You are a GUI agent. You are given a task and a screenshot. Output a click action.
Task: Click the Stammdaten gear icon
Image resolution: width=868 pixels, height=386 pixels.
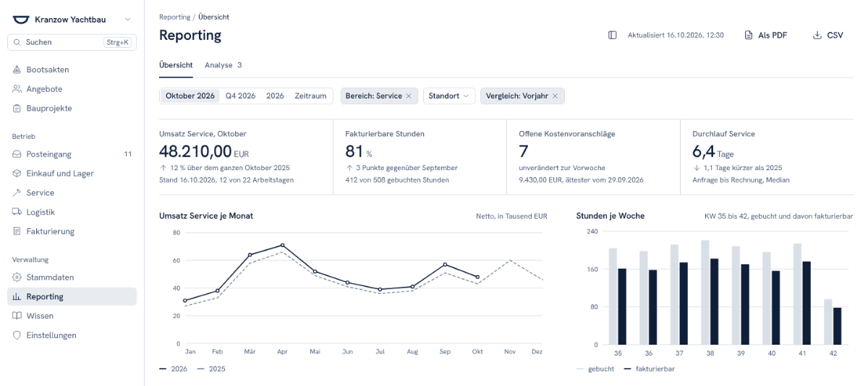17,277
